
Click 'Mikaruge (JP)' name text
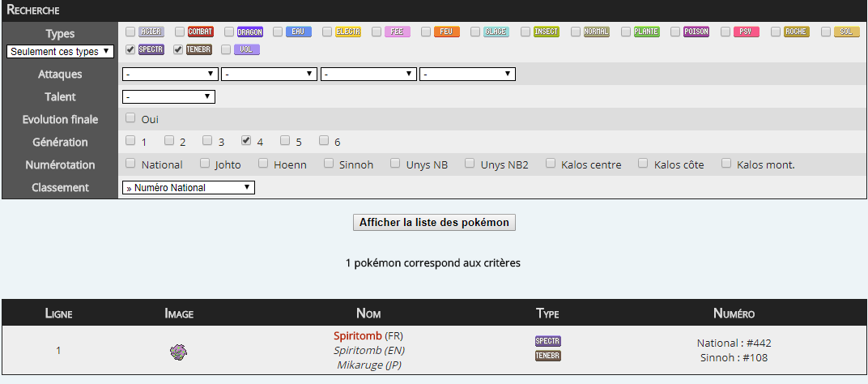[x=368, y=365]
